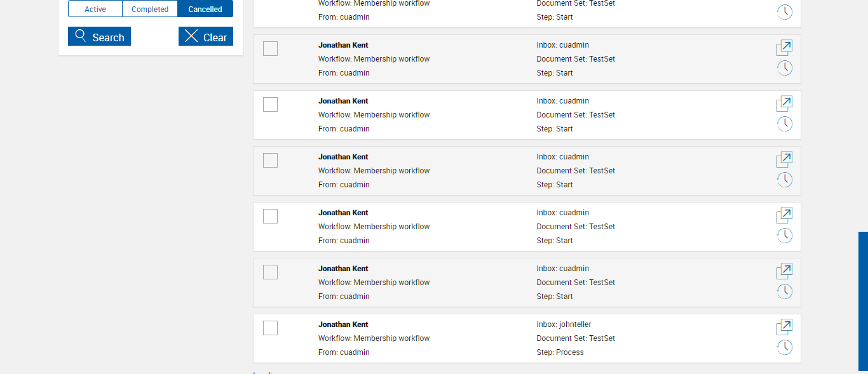The height and width of the screenshot is (374, 868).
Task: Select the Cancelled status tab
Action: pyautogui.click(x=205, y=9)
